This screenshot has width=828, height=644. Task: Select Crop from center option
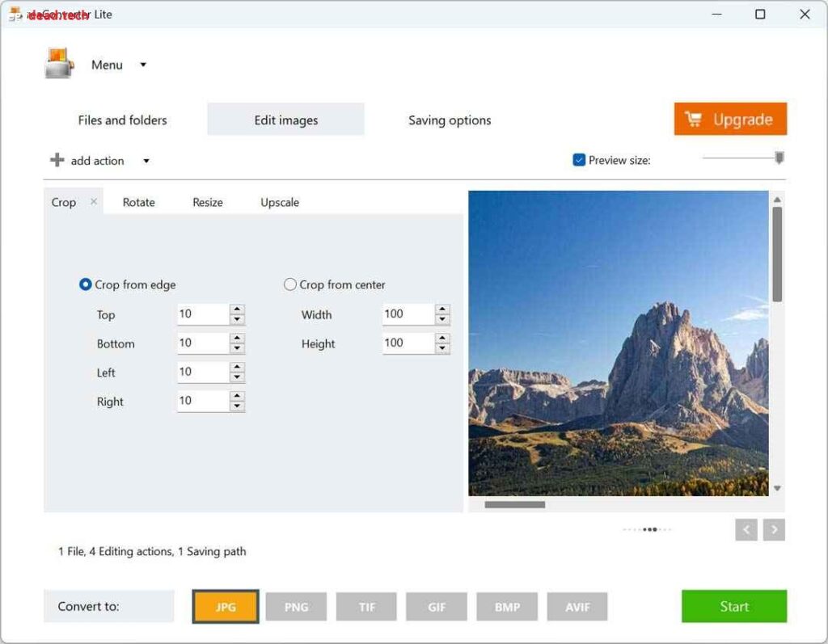coord(289,284)
